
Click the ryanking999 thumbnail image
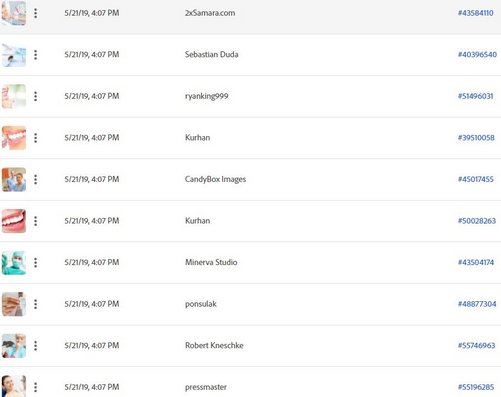pyautogui.click(x=14, y=96)
